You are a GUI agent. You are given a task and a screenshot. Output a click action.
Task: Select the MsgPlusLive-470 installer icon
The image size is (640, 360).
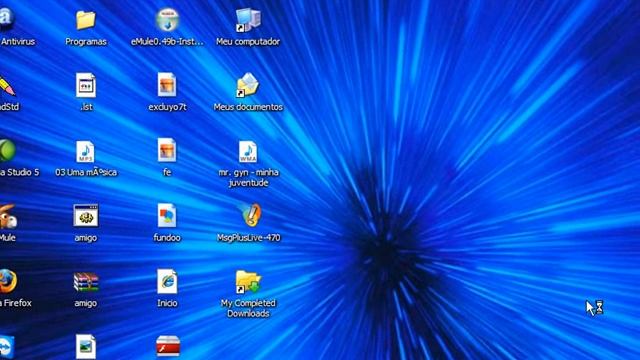251,215
